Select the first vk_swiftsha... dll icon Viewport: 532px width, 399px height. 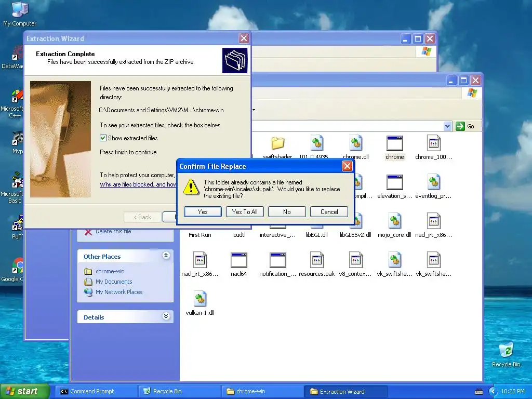[395, 260]
